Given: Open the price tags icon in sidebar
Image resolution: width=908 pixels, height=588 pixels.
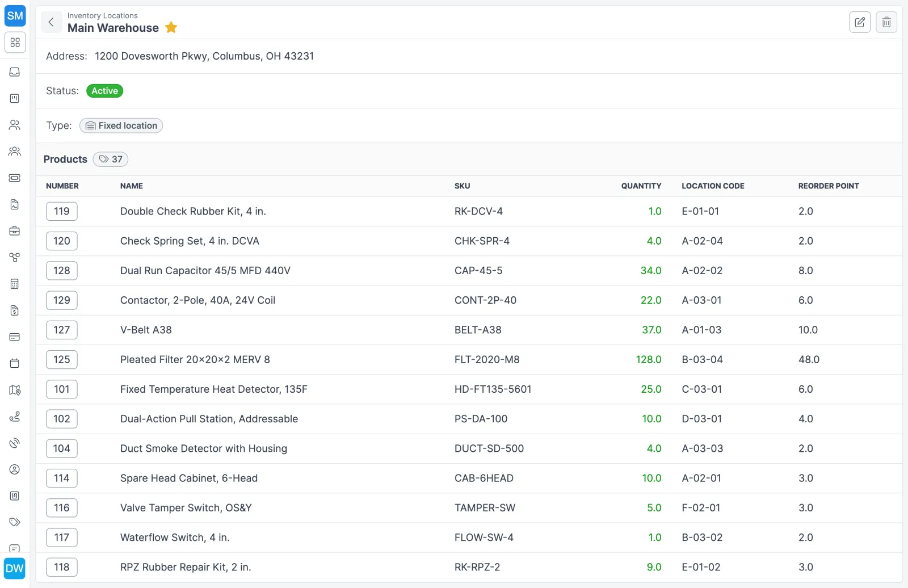Looking at the screenshot, I should pyautogui.click(x=15, y=522).
